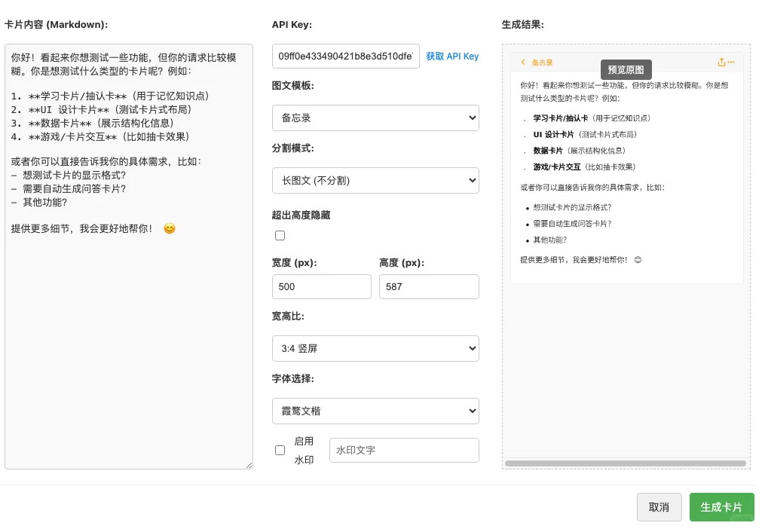Click the 😊 emoji in the preview text

click(x=637, y=259)
